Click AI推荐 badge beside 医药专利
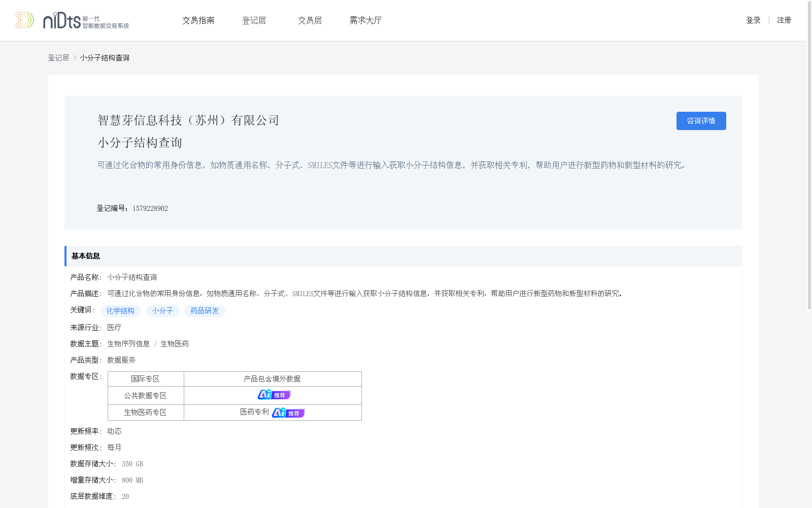812x508 pixels. point(288,413)
